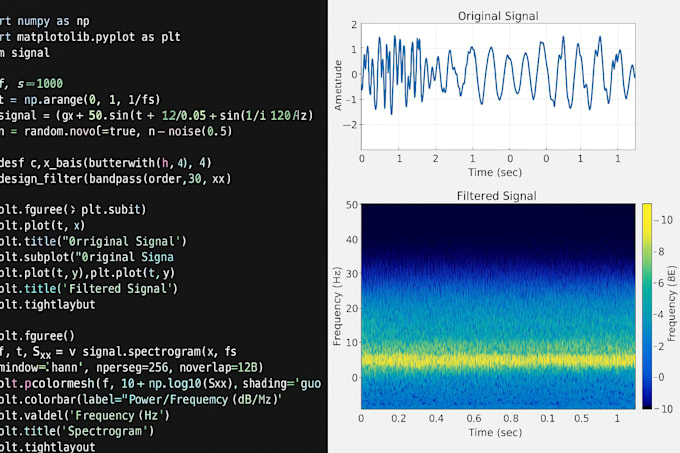Click the '50' frequency axis tick
The width and height of the screenshot is (680, 453).
[352, 205]
